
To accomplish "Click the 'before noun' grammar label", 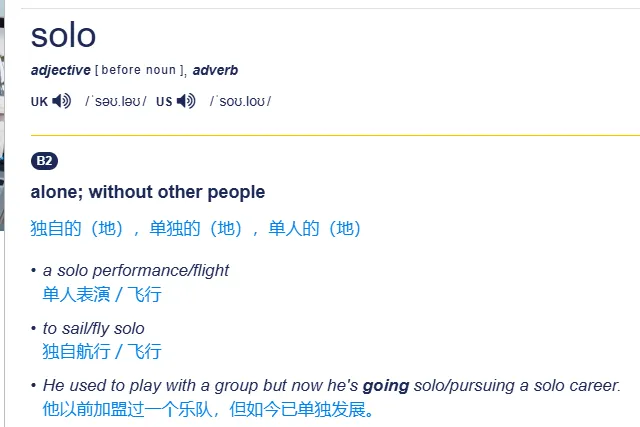I will (138, 70).
